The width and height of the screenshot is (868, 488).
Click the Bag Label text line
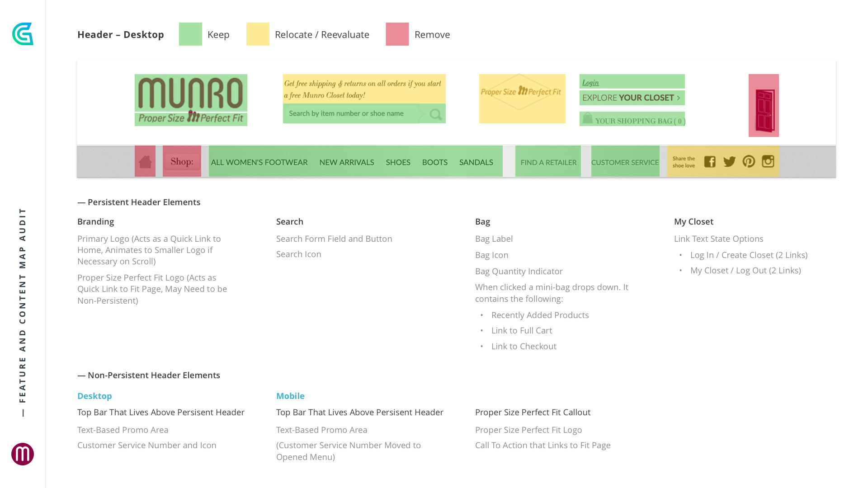[494, 239]
